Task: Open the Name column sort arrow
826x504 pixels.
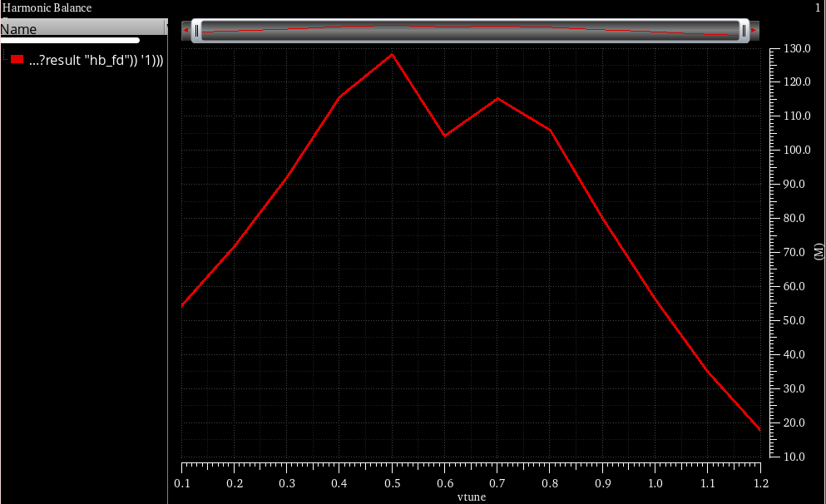Action: click(166, 27)
